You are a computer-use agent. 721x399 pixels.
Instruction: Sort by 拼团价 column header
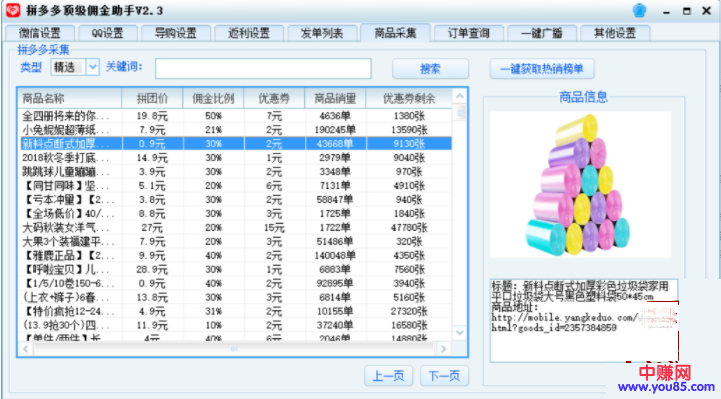pos(152,98)
